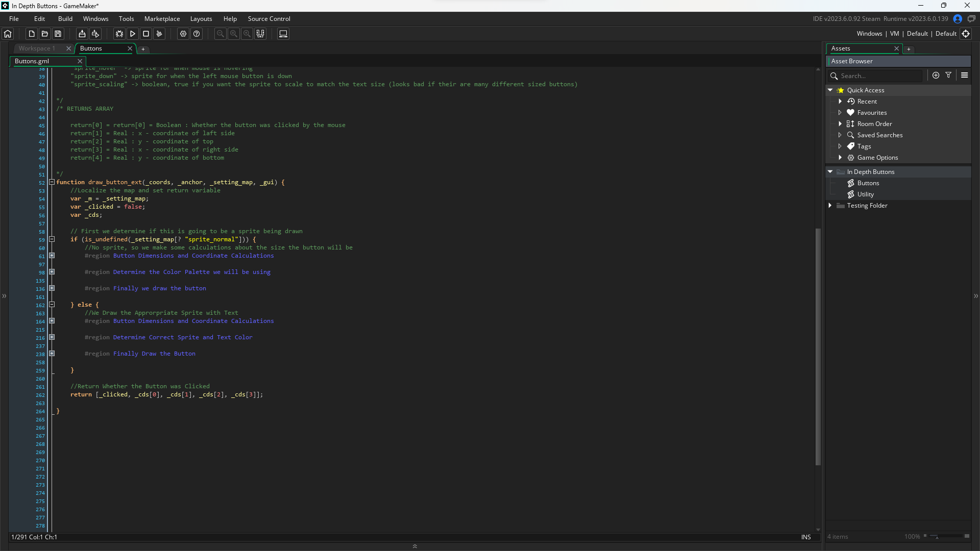The image size is (980, 551).
Task: Collapse the Quick Access section
Action: pos(831,90)
